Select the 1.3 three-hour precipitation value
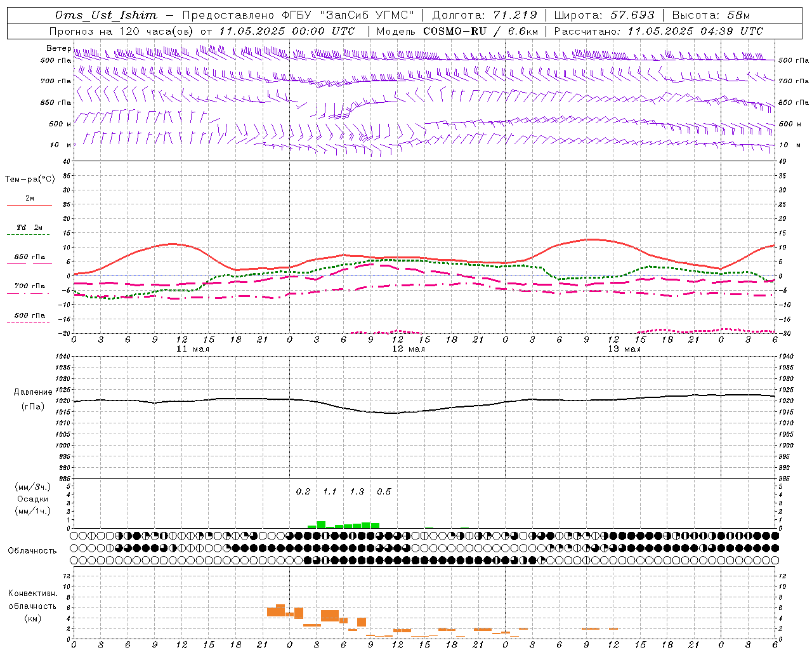 click(357, 492)
